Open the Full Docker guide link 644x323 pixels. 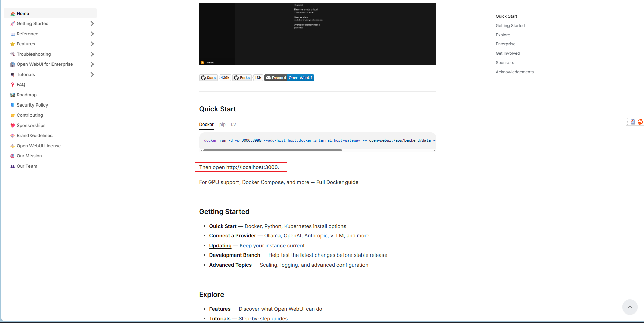click(337, 182)
